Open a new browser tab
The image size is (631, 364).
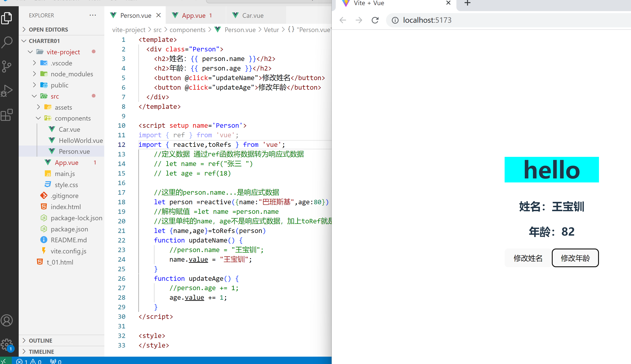[467, 3]
